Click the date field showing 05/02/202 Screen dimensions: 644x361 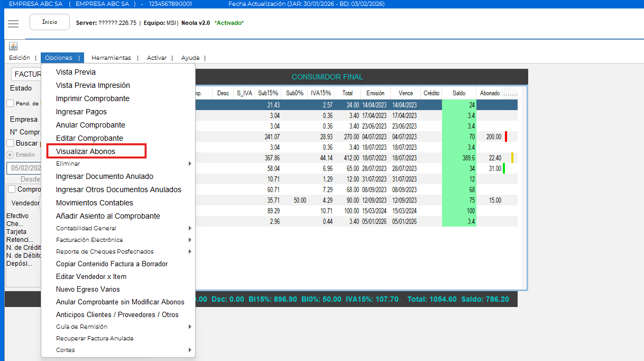tap(23, 168)
